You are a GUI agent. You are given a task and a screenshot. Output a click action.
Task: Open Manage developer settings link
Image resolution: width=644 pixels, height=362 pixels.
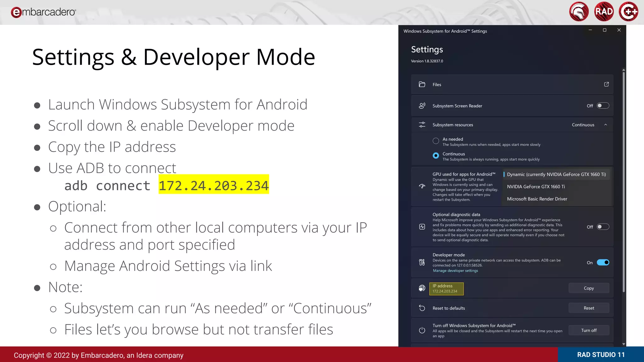point(455,271)
